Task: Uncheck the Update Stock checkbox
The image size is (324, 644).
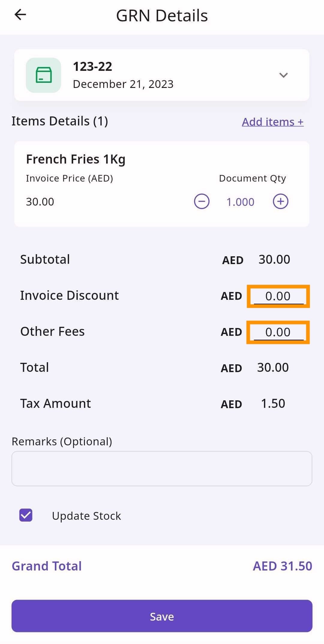Action: tap(26, 515)
